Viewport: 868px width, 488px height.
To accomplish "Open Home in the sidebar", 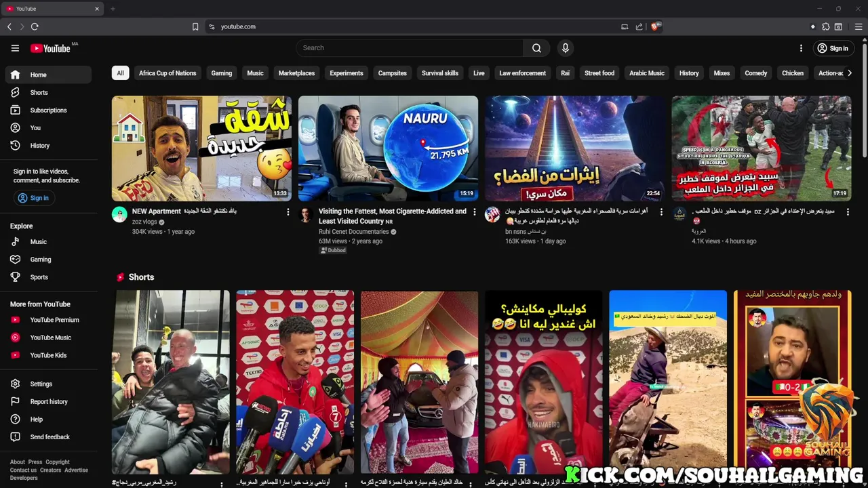I will coord(48,75).
